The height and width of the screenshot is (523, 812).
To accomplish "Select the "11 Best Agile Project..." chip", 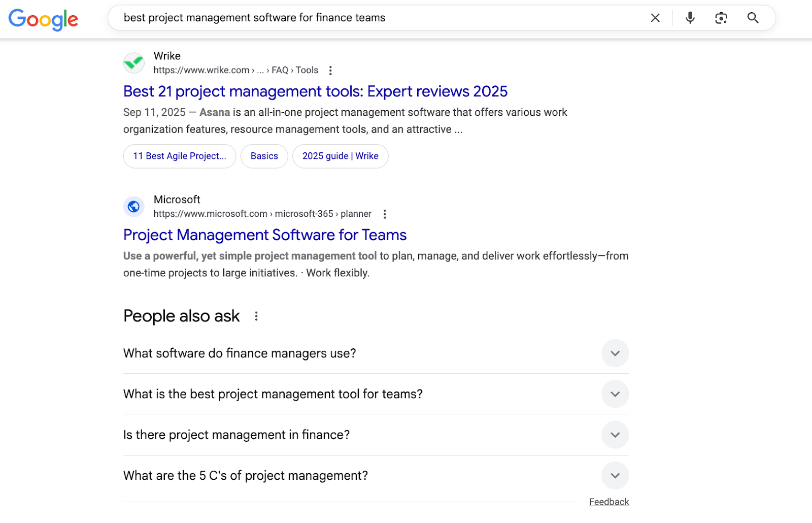I will pos(179,156).
